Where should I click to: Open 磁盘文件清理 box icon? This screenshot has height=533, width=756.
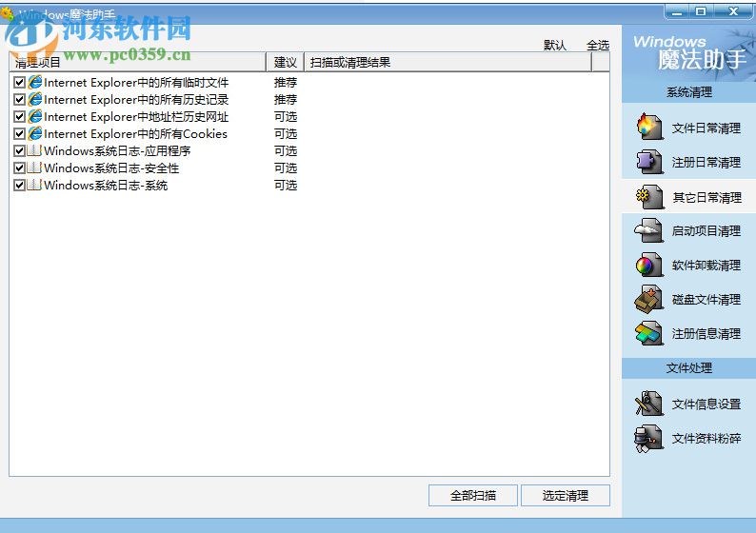649,299
